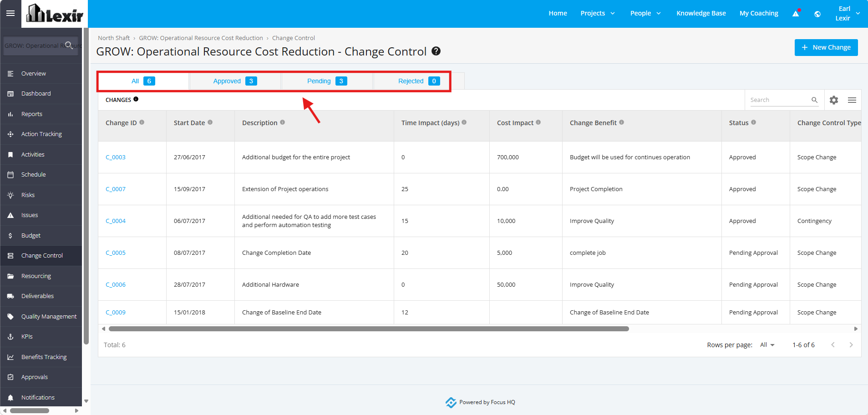Open the Earl Lexir user menu
868x415 pixels.
pos(848,14)
